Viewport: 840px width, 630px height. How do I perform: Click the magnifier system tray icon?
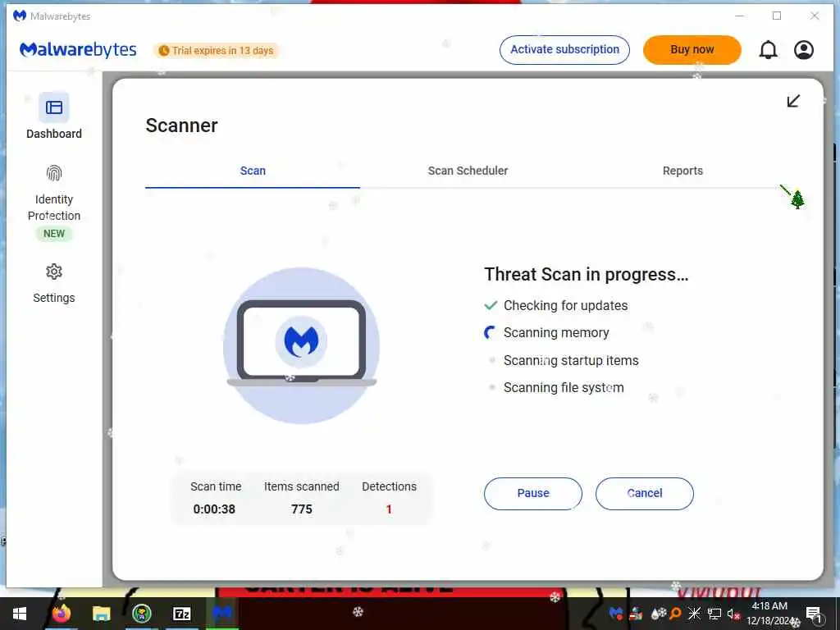[x=676, y=614]
